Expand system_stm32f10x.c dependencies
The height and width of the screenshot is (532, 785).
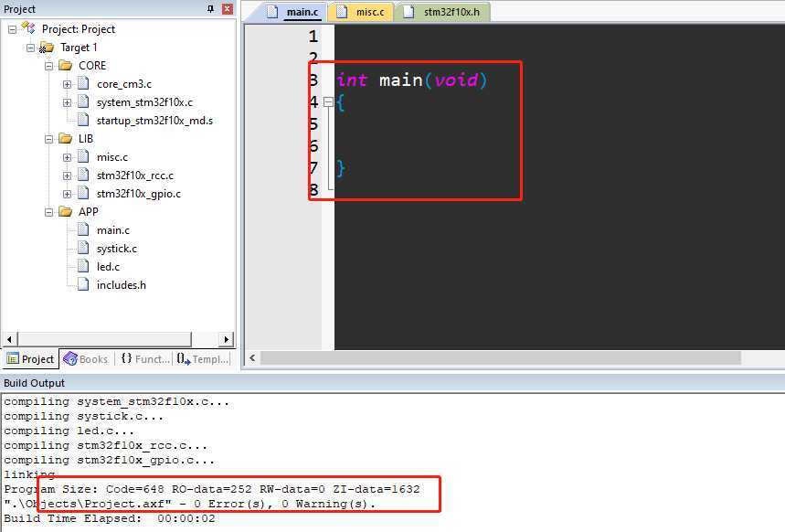tap(67, 102)
